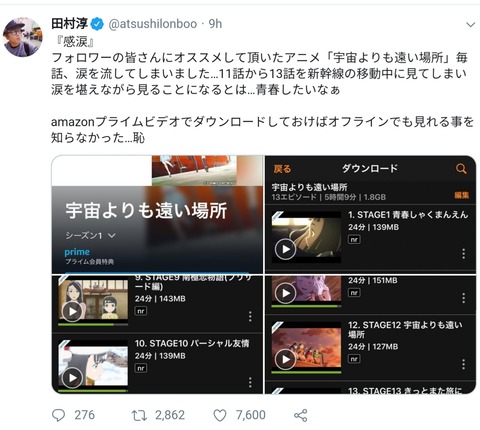Click the orange search magnifier icon

(x=461, y=169)
